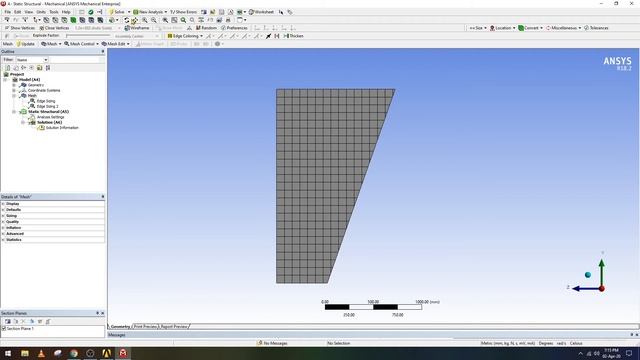Open the Edge Coloring dropdown
The height and width of the screenshot is (360, 640).
pos(185,36)
